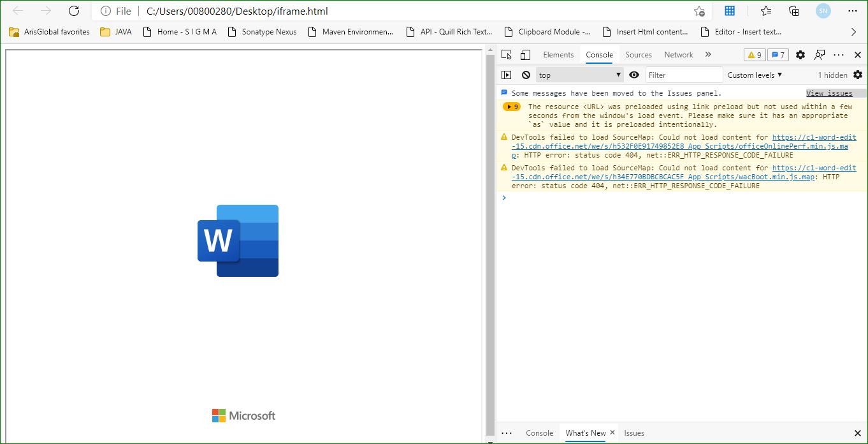The height and width of the screenshot is (444, 868).
Task: Toggle device emulation icon in DevTools
Action: 525,55
